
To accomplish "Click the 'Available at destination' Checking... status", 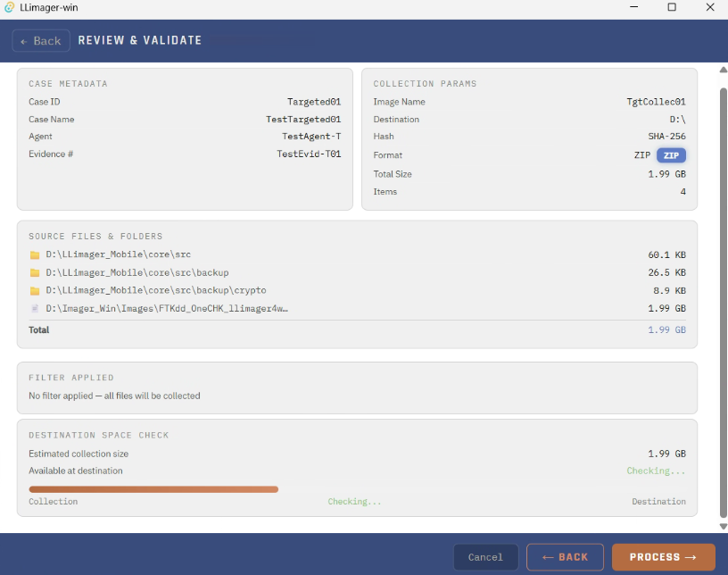I will [656, 471].
